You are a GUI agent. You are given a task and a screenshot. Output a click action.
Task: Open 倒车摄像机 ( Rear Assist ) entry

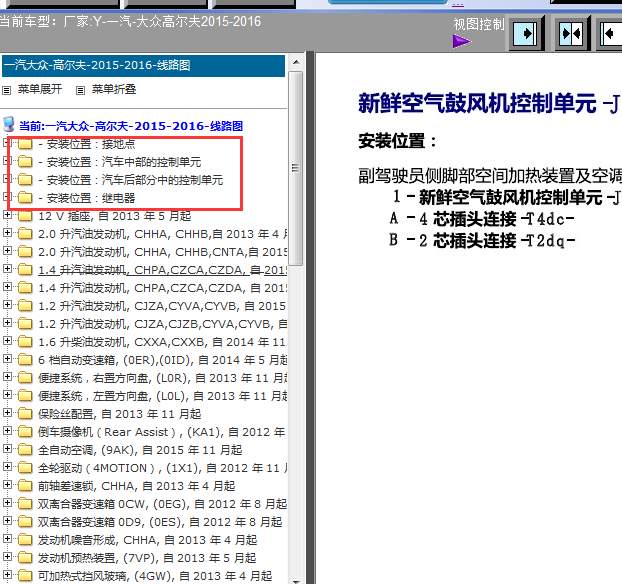coord(162,432)
